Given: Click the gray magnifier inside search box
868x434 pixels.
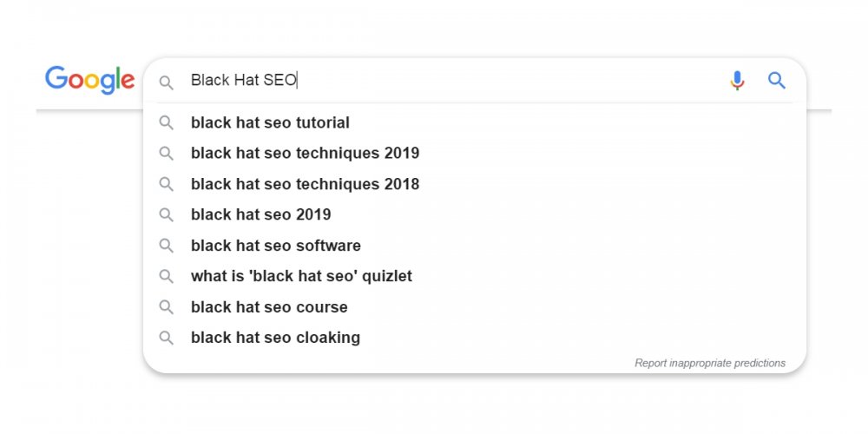Looking at the screenshot, I should 166,82.
